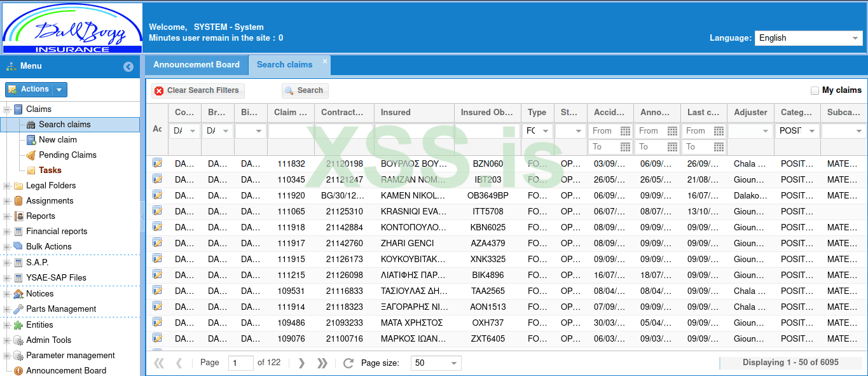Refresh the claims grid

coord(348,363)
